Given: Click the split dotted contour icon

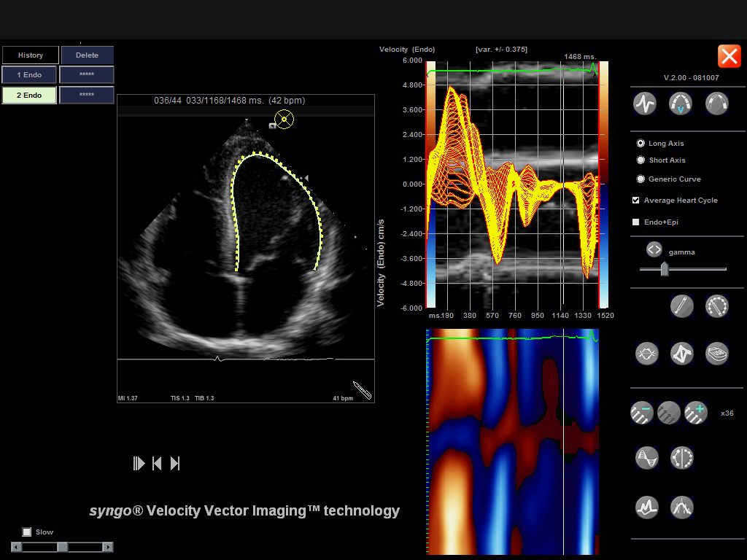Looking at the screenshot, I should [681, 458].
